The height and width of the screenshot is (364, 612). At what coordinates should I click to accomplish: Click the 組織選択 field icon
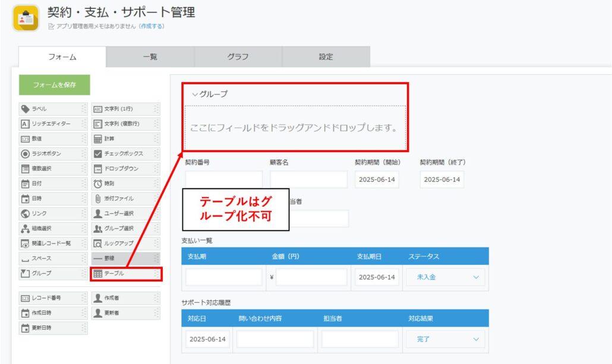pyautogui.click(x=26, y=229)
